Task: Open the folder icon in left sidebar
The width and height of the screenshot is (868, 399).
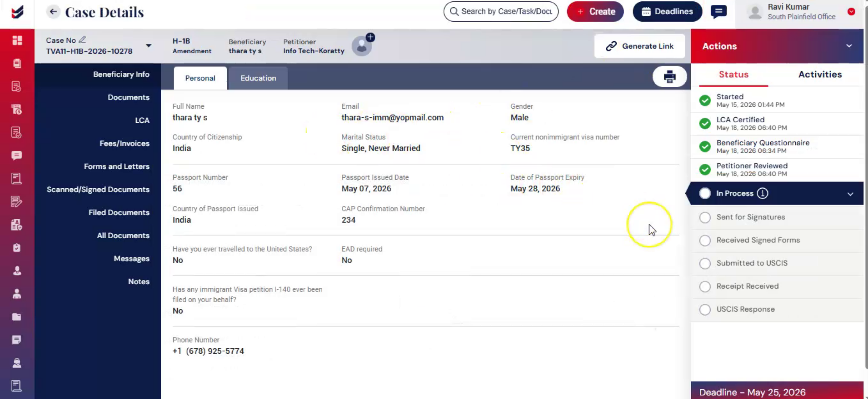Action: tap(17, 317)
